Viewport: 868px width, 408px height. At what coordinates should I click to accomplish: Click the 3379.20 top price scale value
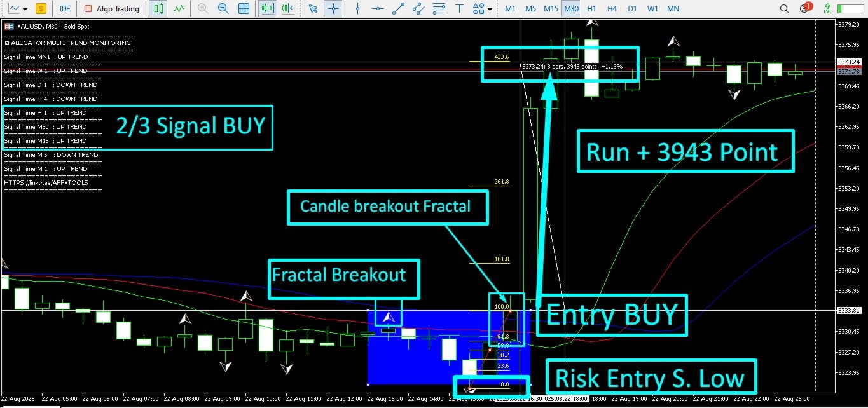pos(850,24)
